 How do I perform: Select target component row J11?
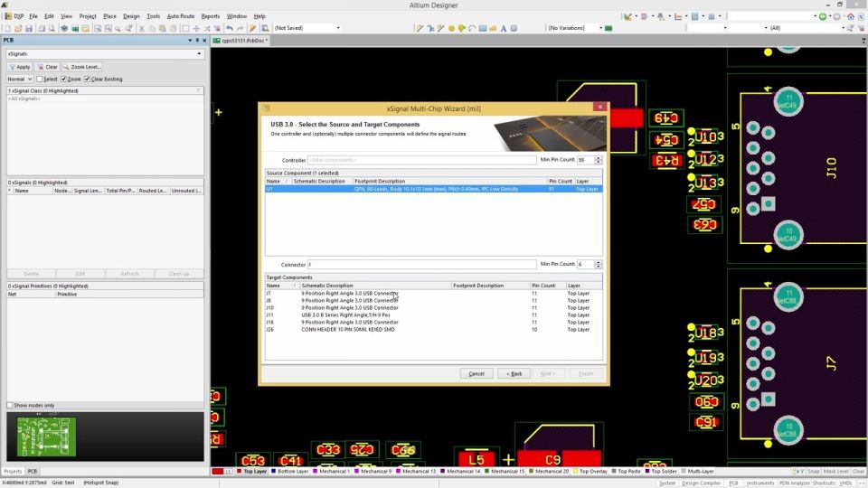[433, 314]
